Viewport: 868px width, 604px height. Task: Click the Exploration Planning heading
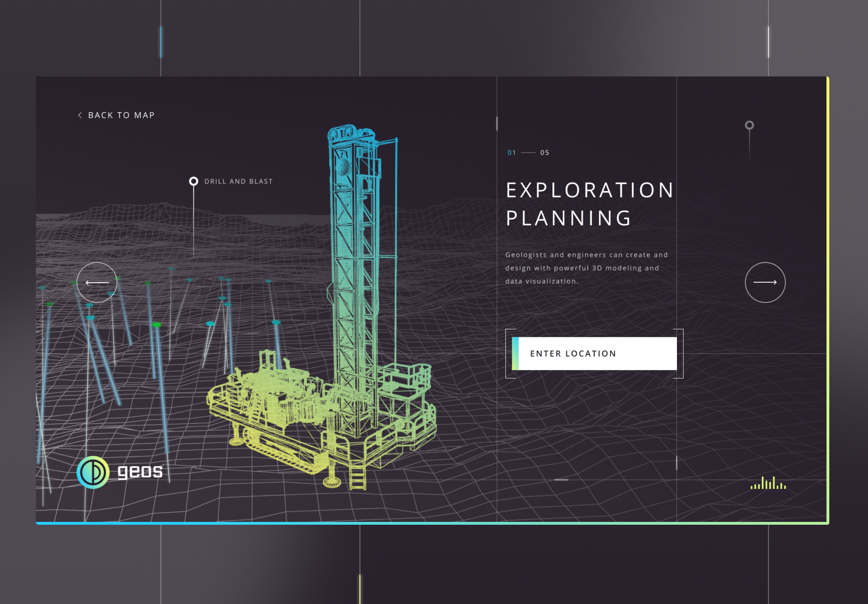[590, 204]
